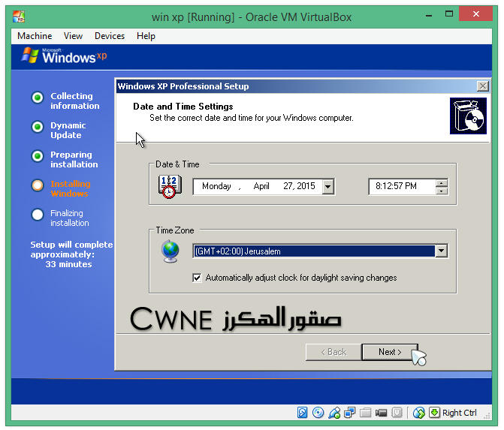Screen dimensions: 504x430
Task: Click the Finalizing installation step bullet
Action: coord(38,215)
